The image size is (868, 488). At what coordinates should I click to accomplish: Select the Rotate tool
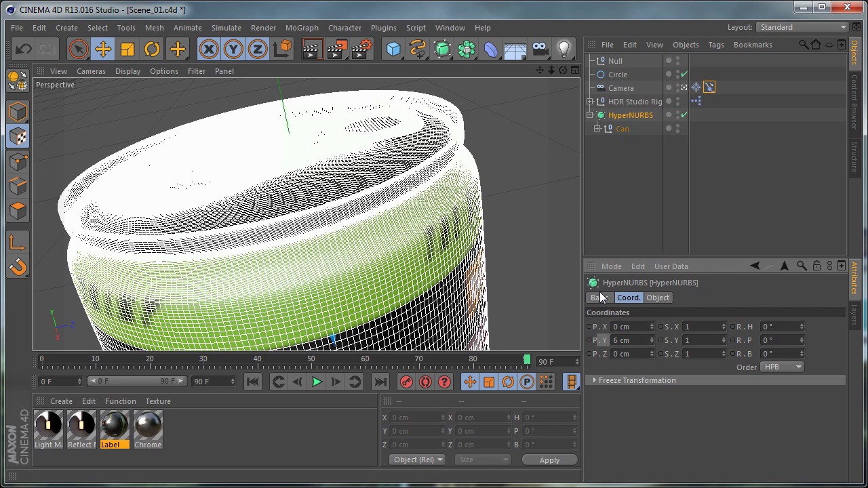click(x=152, y=49)
